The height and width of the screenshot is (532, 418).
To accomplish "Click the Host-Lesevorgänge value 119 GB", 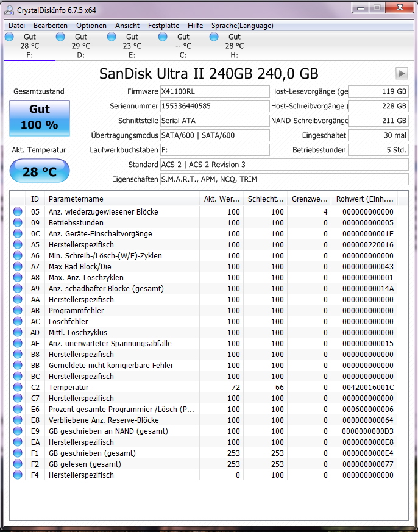I will click(378, 91).
